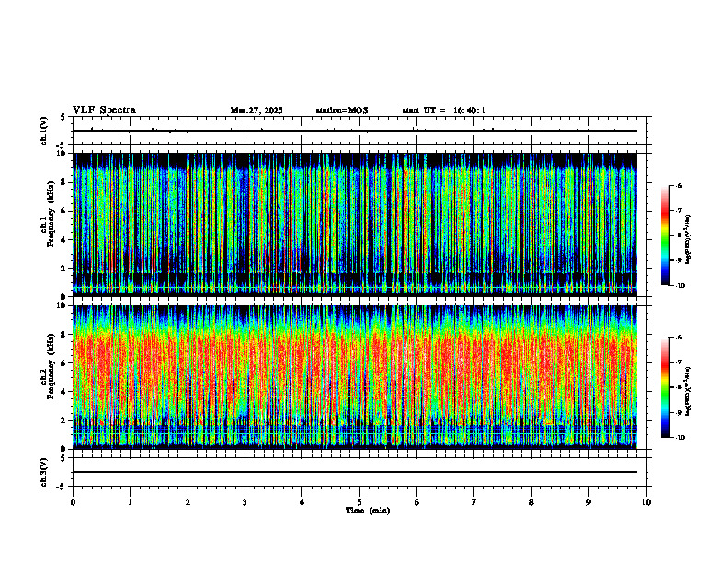The width and height of the screenshot is (728, 563).
Task: Click the '-6' label on ch.1 color scale
Action: [678, 186]
